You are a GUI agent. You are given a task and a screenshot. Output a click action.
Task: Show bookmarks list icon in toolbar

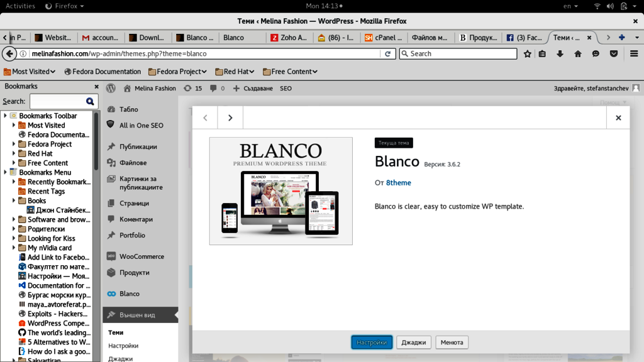[542, 54]
